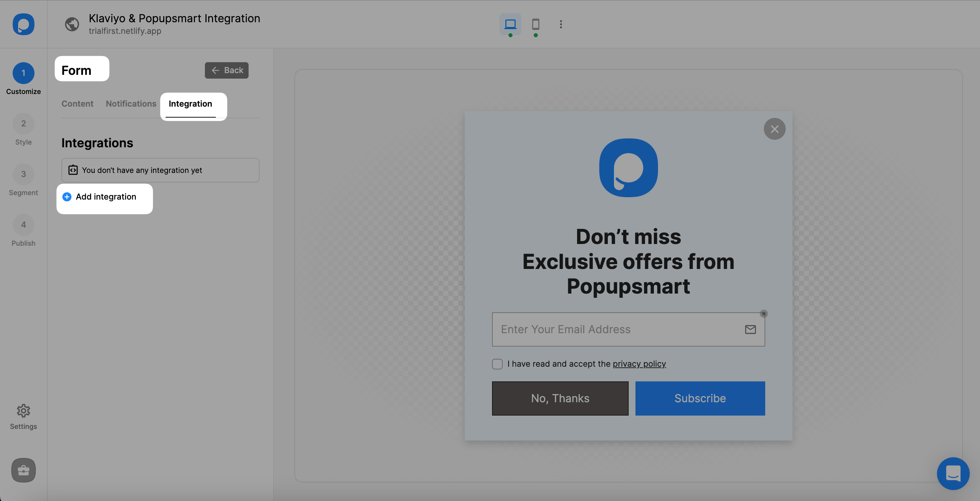Open the three-dot options menu
This screenshot has width=980, height=501.
coord(561,24)
